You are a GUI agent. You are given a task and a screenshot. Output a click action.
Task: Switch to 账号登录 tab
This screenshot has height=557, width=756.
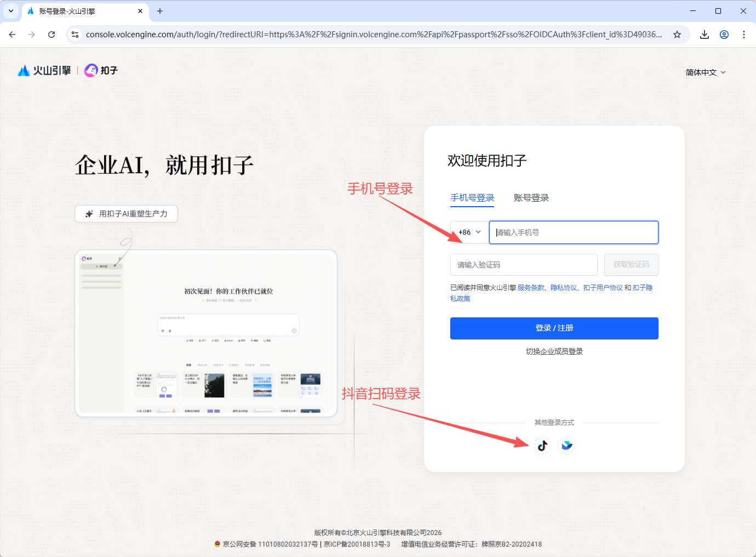click(x=531, y=198)
